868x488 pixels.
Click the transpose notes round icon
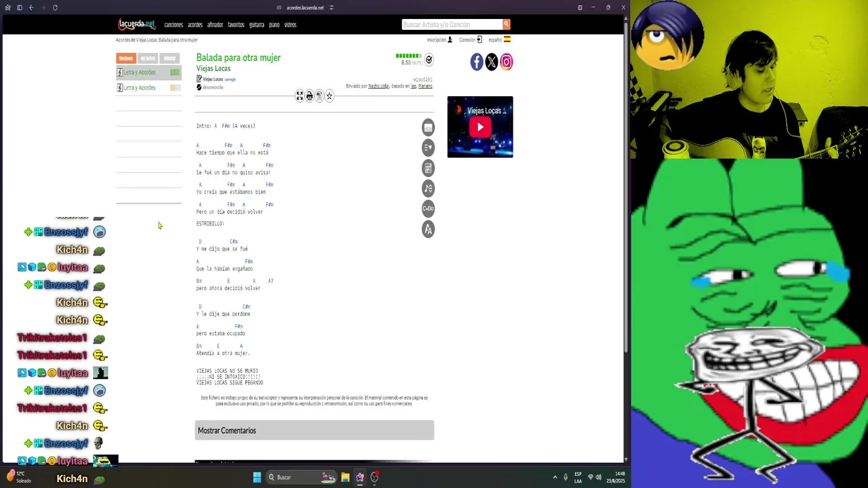tap(428, 188)
